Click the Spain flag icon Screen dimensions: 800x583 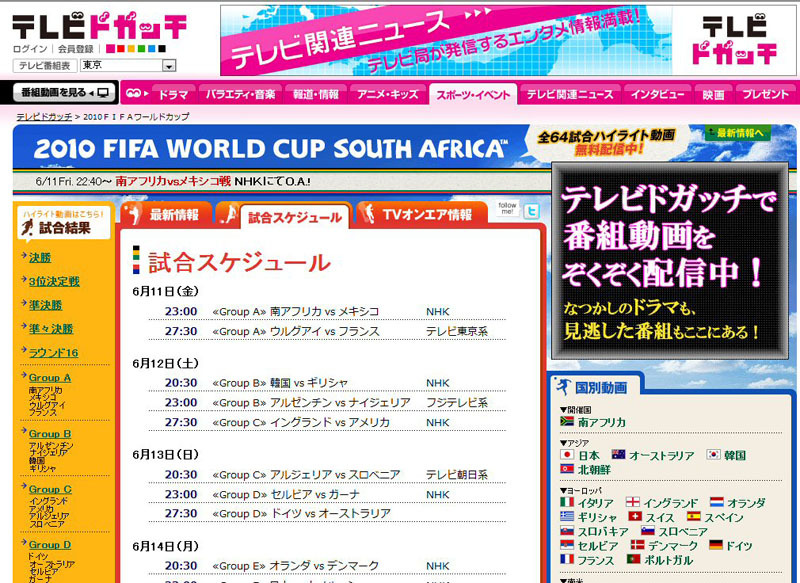693,517
